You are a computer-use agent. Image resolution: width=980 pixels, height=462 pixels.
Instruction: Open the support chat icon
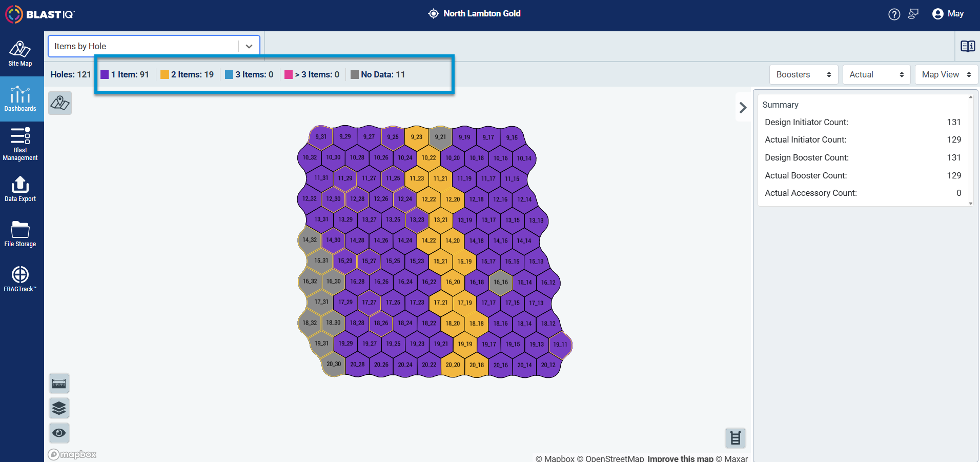[x=913, y=14]
